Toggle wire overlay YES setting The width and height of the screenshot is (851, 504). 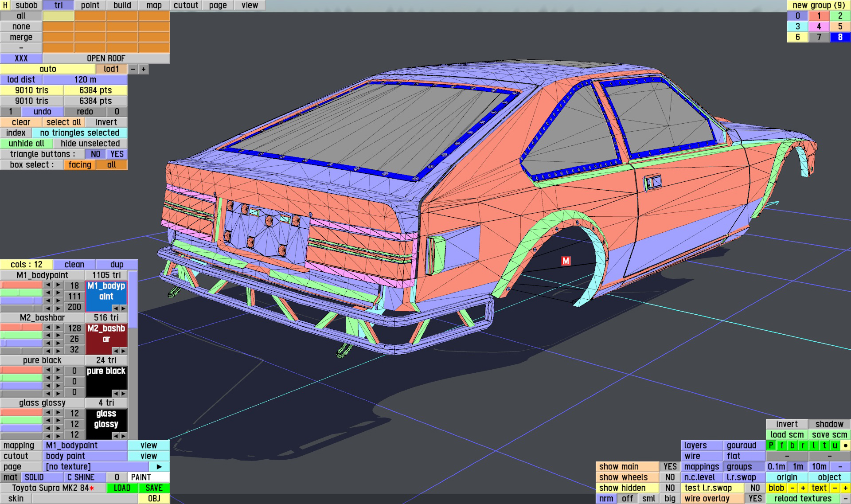(755, 499)
